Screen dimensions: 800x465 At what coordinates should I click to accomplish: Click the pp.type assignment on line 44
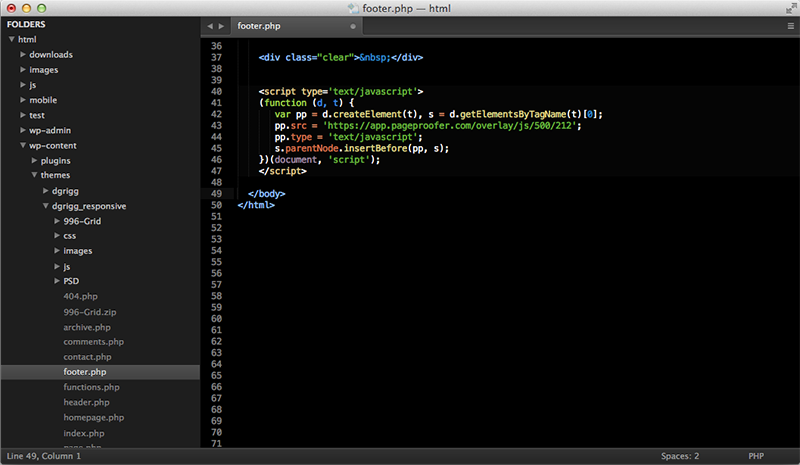tap(348, 137)
